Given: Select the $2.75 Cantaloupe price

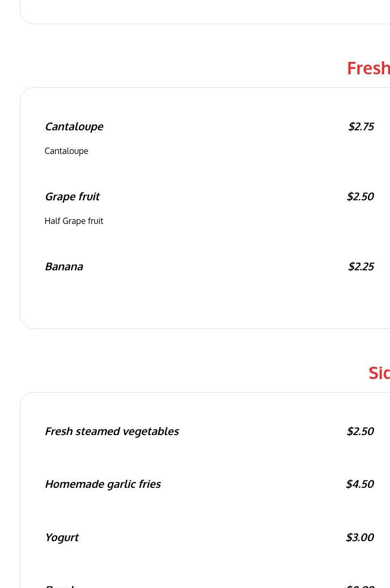Looking at the screenshot, I should pos(360,127).
